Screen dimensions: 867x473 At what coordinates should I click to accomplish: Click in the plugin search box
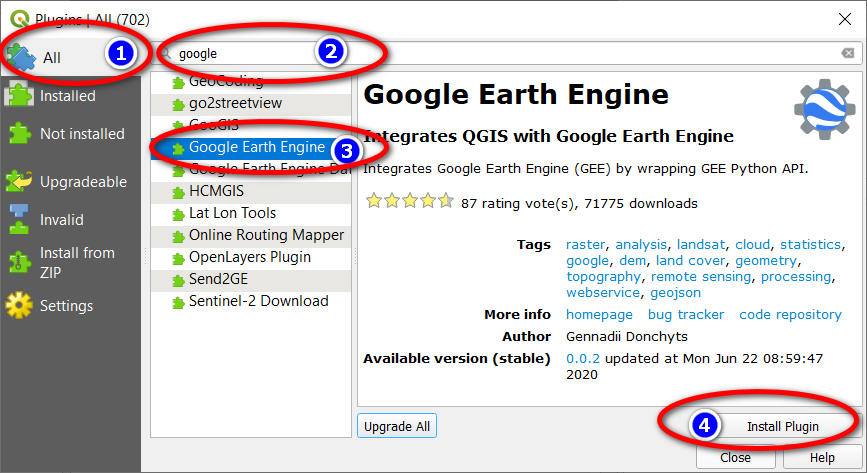click(x=506, y=54)
